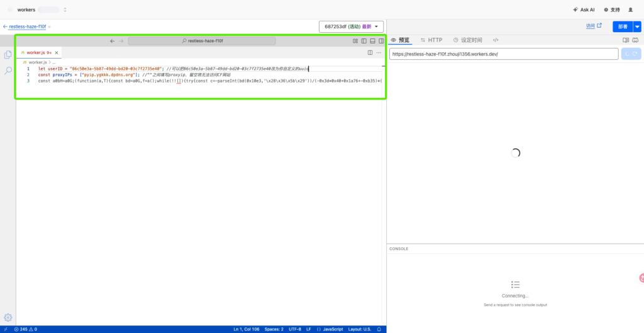Click line number 3 in gutter
The height and width of the screenshot is (333, 644).
(28, 81)
